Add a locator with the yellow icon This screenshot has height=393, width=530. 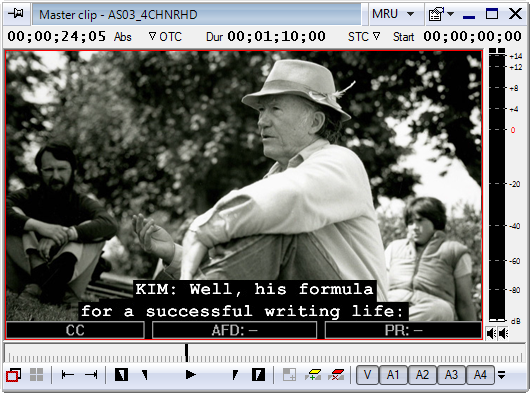coord(313,375)
